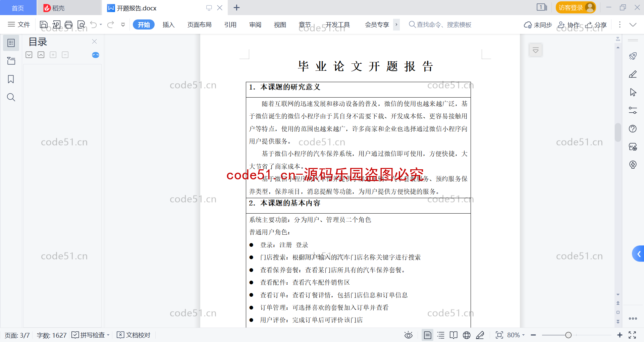Click the Print icon
Image resolution: width=644 pixels, height=342 pixels.
69,24
